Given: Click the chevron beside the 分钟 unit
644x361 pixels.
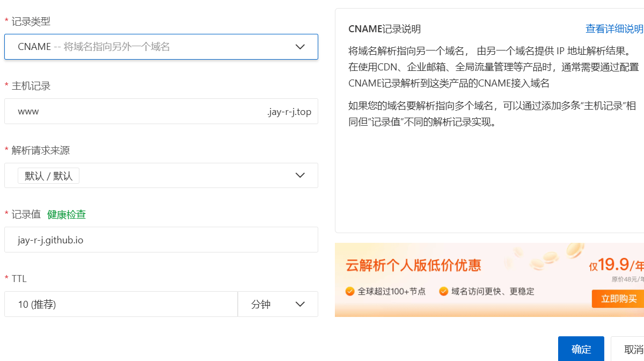Looking at the screenshot, I should click(x=300, y=305).
